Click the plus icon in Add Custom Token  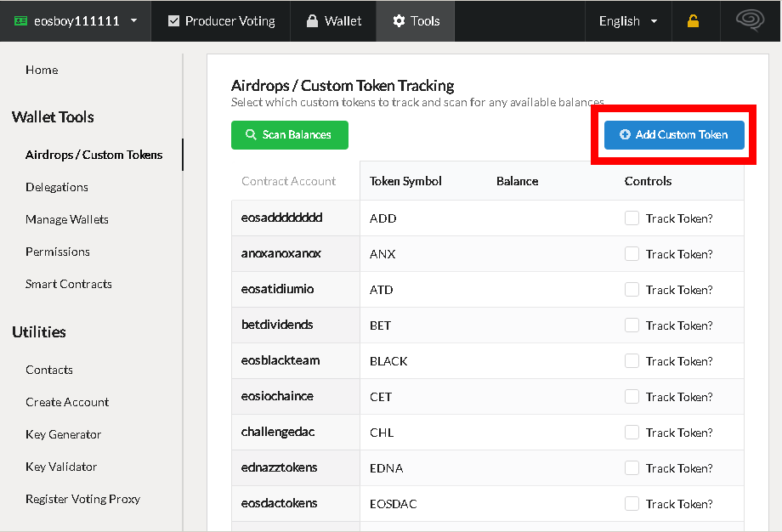(x=625, y=134)
